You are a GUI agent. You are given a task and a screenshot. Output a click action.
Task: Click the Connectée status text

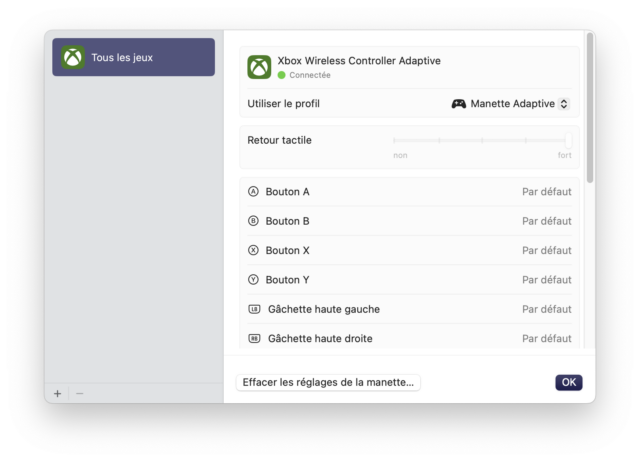pyautogui.click(x=310, y=75)
